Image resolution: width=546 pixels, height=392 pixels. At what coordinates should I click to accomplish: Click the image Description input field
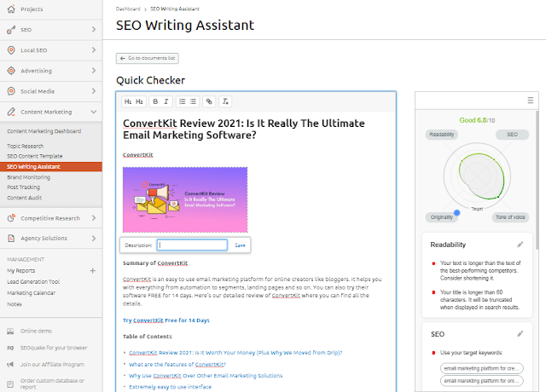(x=192, y=245)
